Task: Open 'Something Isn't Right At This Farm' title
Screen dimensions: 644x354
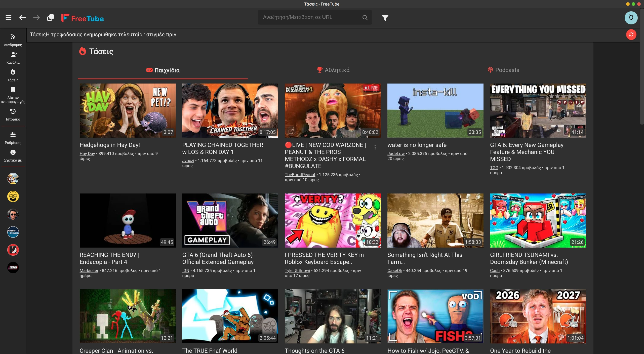Action: [x=425, y=258]
